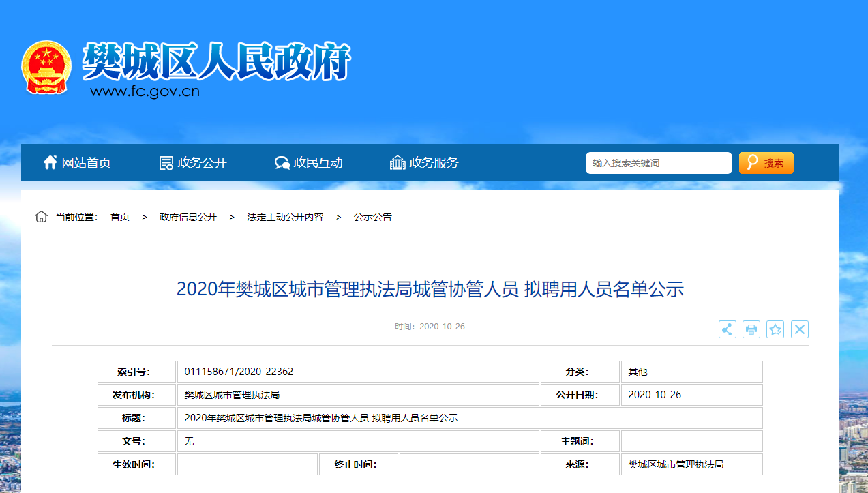This screenshot has height=493, width=868.
Task: Close the page with X icon
Action: coord(800,329)
